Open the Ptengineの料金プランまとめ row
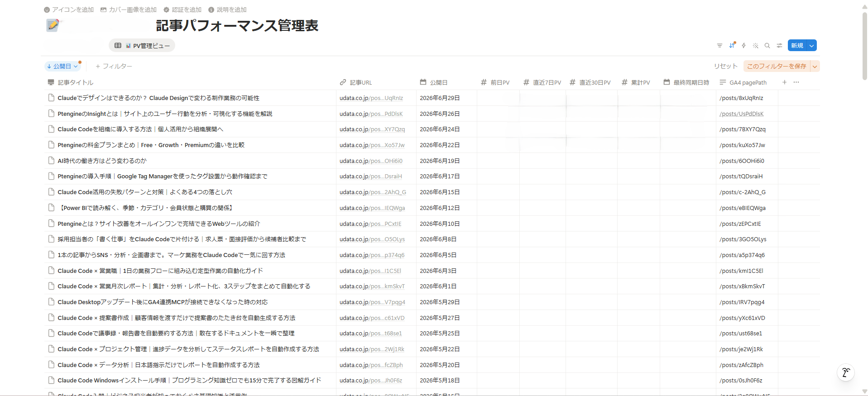The image size is (868, 396). click(151, 145)
